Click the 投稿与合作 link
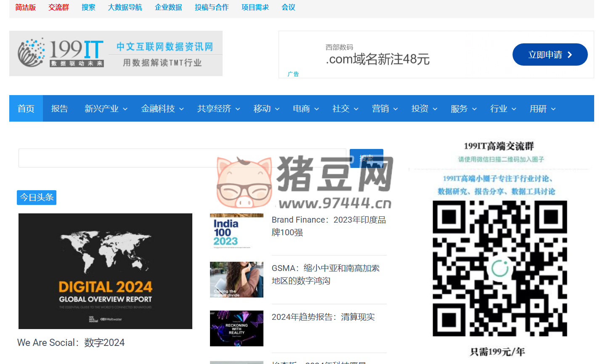The width and height of the screenshot is (611, 364). pos(212,7)
